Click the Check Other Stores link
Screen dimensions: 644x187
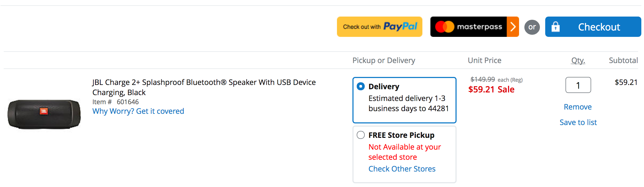click(x=402, y=169)
